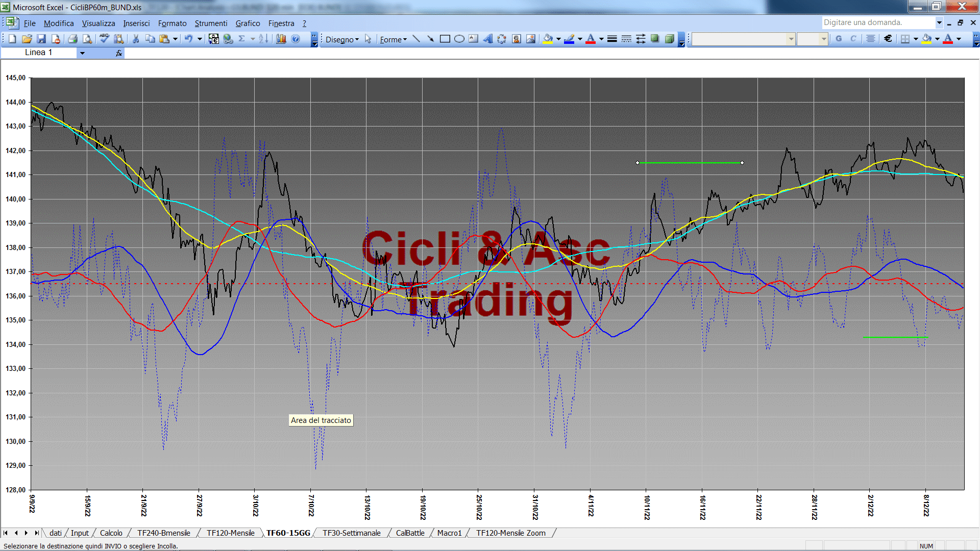Insert WordArt from the Drawing toolbar
The image size is (980, 551).
(488, 39)
